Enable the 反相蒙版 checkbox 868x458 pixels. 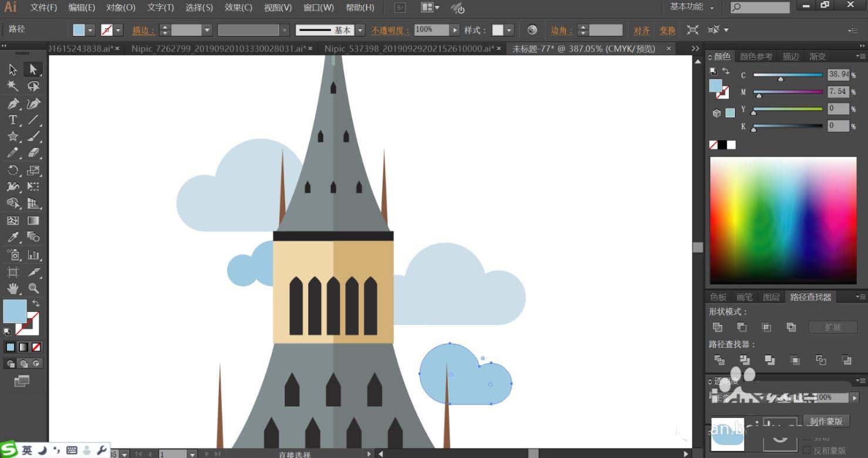click(806, 451)
